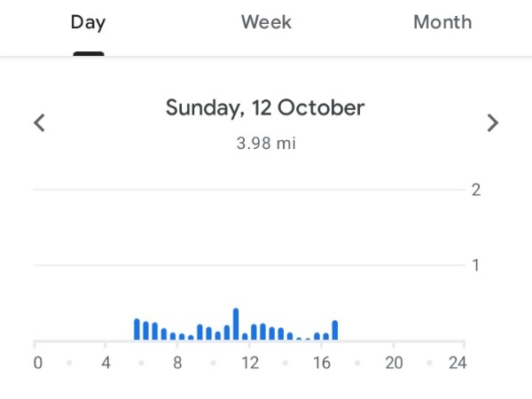Click the 1 mile y-axis label
Image resolution: width=532 pixels, height=399 pixels.
(x=476, y=265)
